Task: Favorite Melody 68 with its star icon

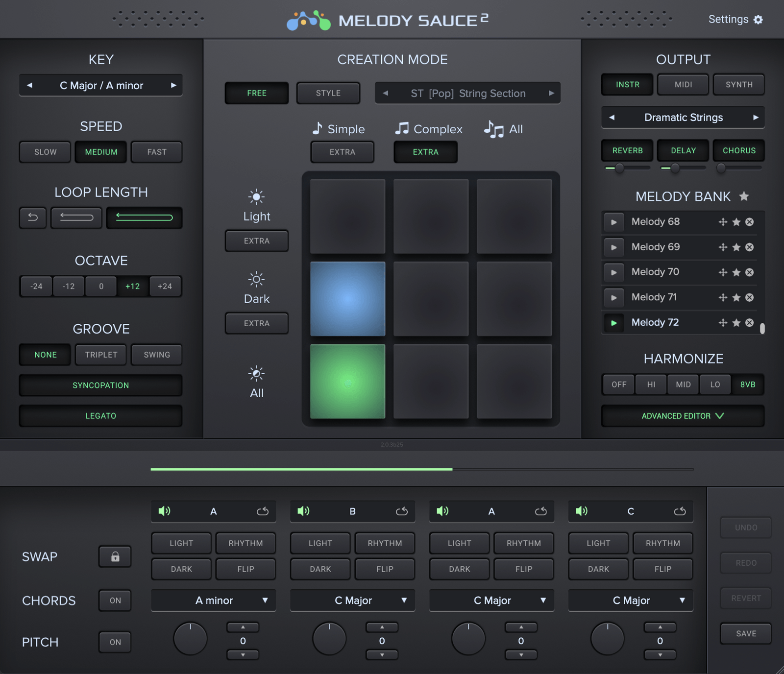Action: click(x=735, y=222)
